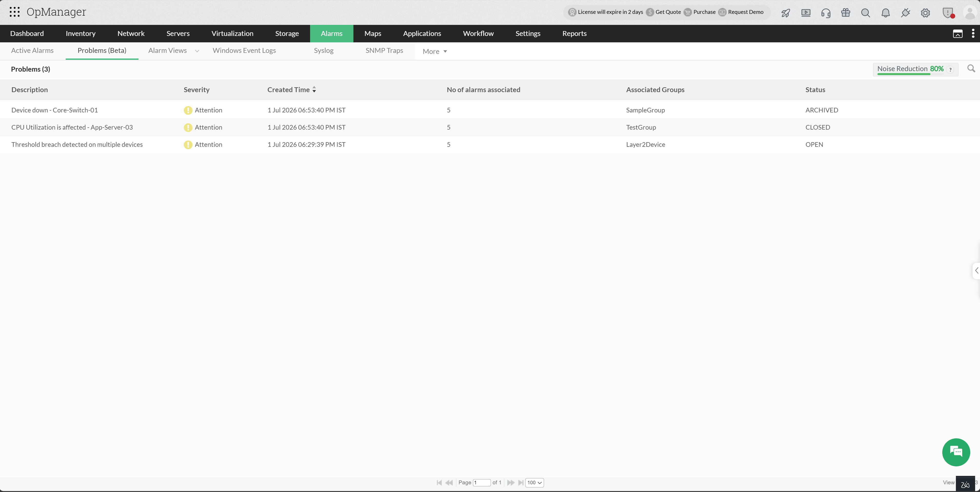Click the Zia assistant icon
Image resolution: width=980 pixels, height=492 pixels.
click(x=965, y=484)
